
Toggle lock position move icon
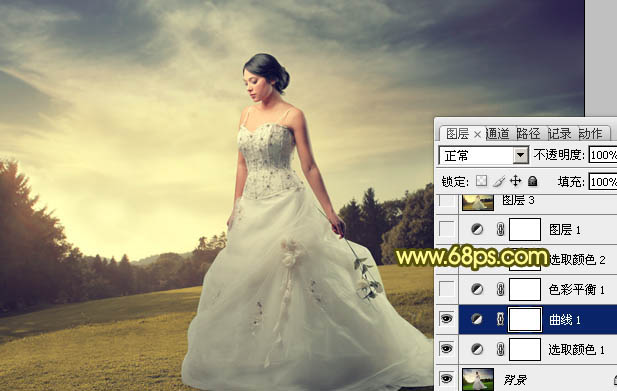tap(515, 181)
